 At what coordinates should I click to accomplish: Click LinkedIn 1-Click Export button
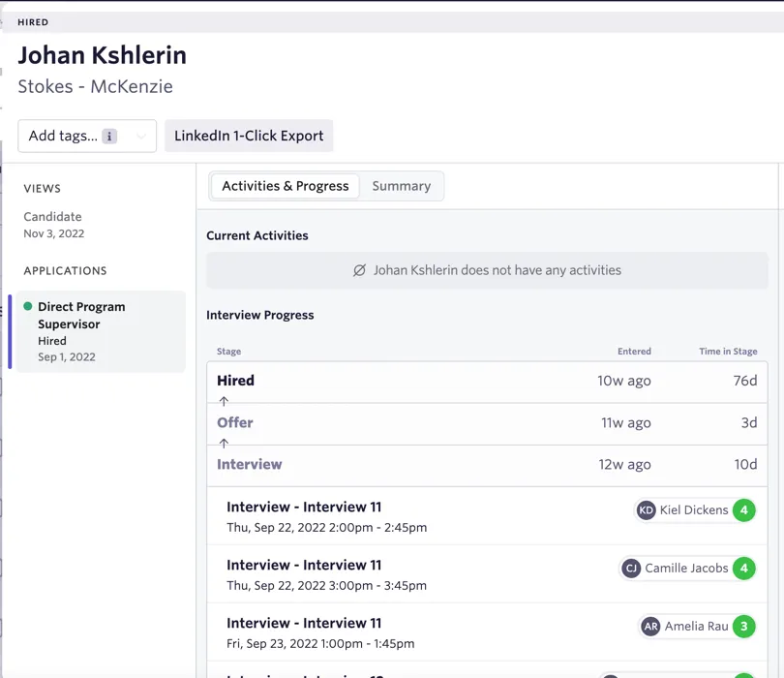pyautogui.click(x=249, y=136)
